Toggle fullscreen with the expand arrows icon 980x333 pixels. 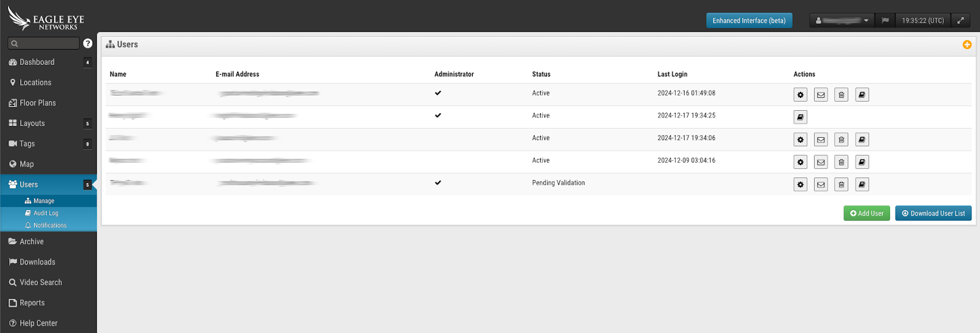(960, 20)
